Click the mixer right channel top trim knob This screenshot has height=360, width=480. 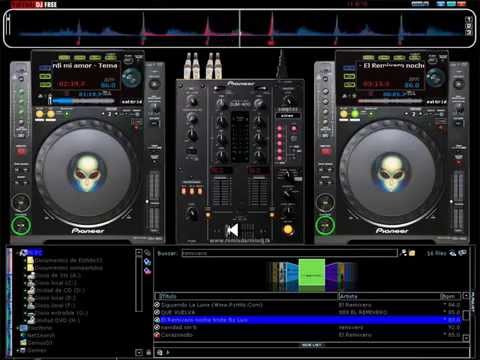tap(259, 103)
